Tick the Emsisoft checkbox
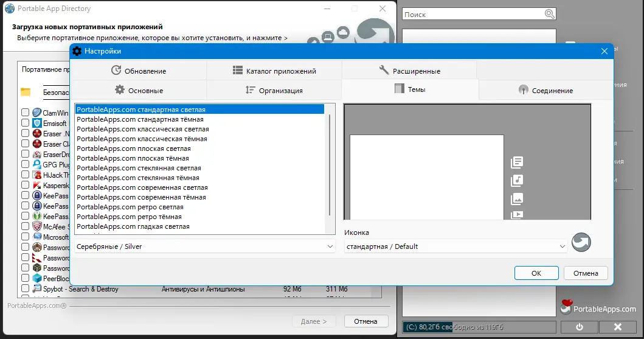644x339 pixels. point(25,123)
